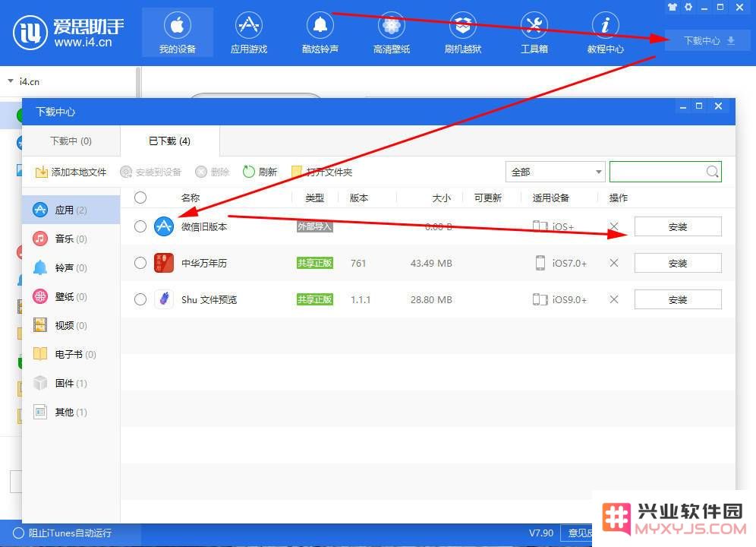Open 酷炫铃声 bell section
This screenshot has width=756, height=547.
click(320, 33)
